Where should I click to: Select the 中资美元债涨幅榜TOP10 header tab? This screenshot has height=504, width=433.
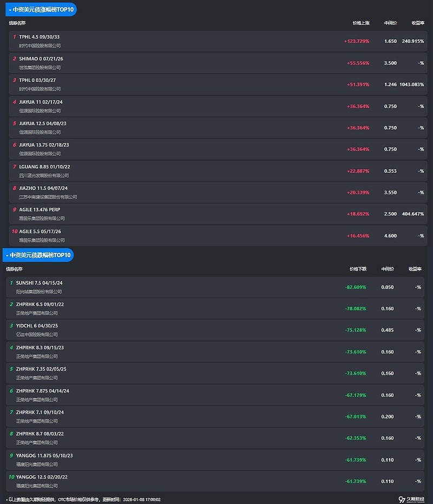40,10
